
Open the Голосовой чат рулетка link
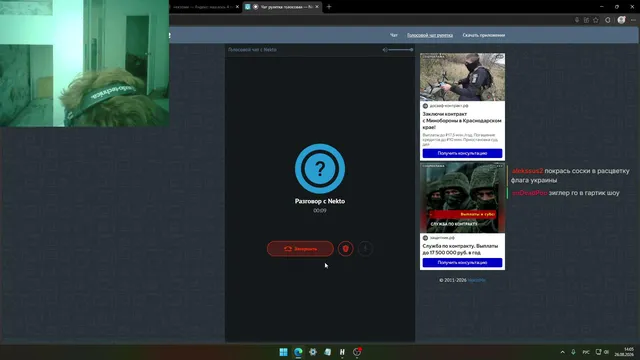(x=430, y=35)
